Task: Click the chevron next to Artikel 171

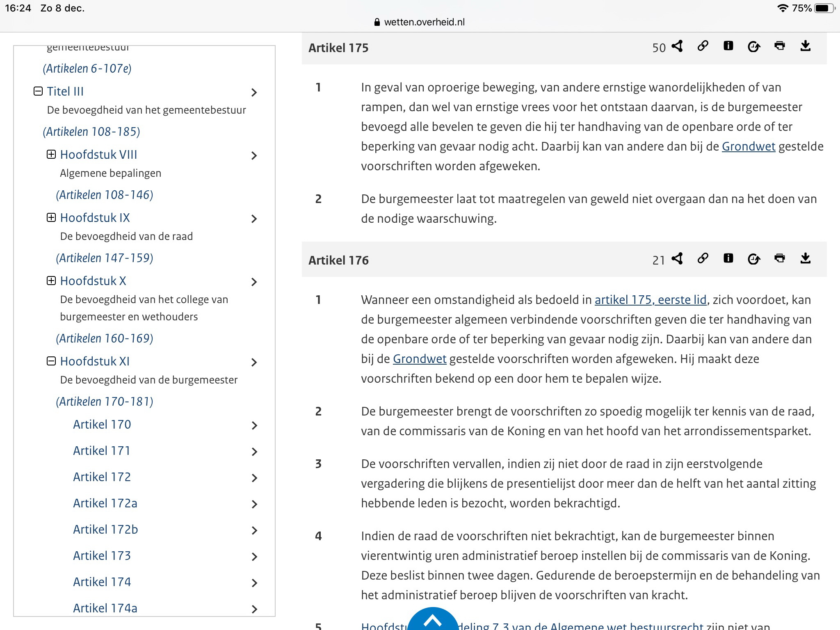Action: [254, 452]
